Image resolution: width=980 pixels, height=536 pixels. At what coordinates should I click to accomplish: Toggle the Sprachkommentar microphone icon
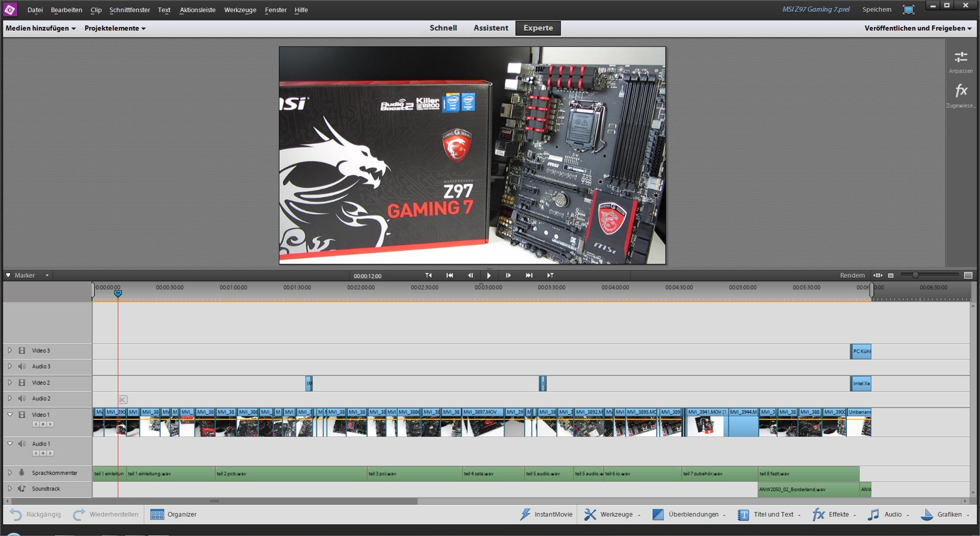[22, 473]
